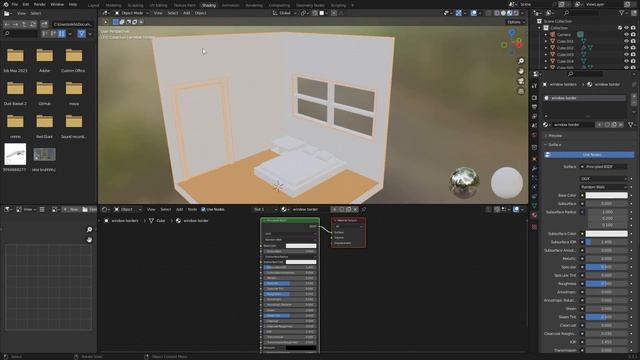Click the outliner filter funnel icon
This screenshot has width=640, height=360.
coord(622,13)
